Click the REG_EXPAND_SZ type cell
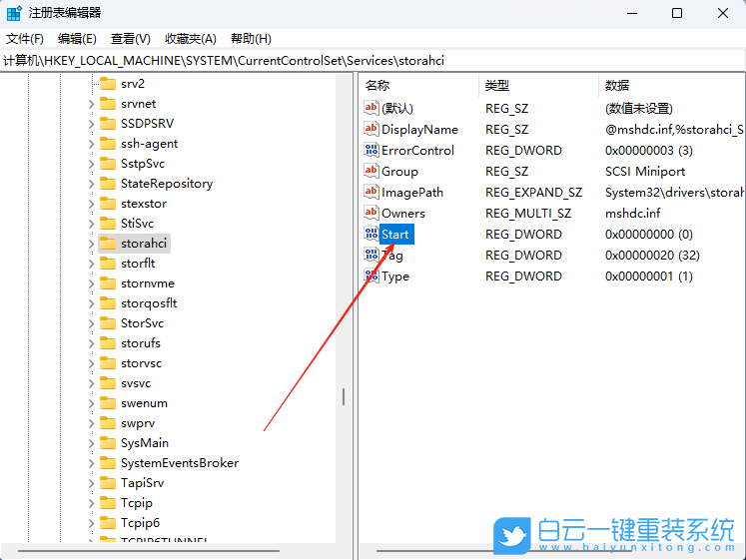This screenshot has width=746, height=560. tap(533, 193)
